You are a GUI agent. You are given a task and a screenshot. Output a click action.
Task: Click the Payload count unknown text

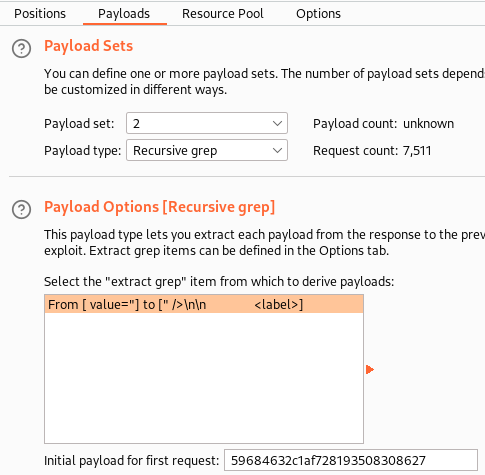coord(383,124)
